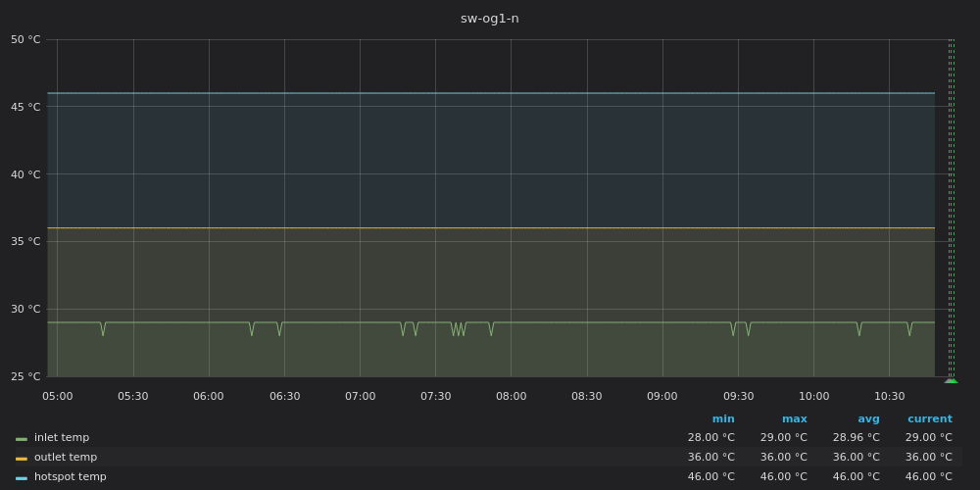Image resolution: width=980 pixels, height=490 pixels.
Task: Click the 08:00 label on the time axis
Action: click(511, 397)
